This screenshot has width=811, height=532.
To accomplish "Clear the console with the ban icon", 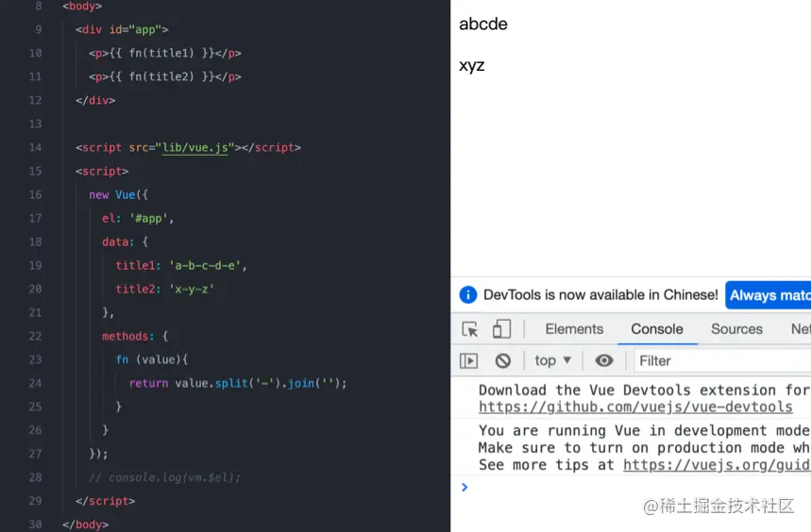I will coord(502,360).
